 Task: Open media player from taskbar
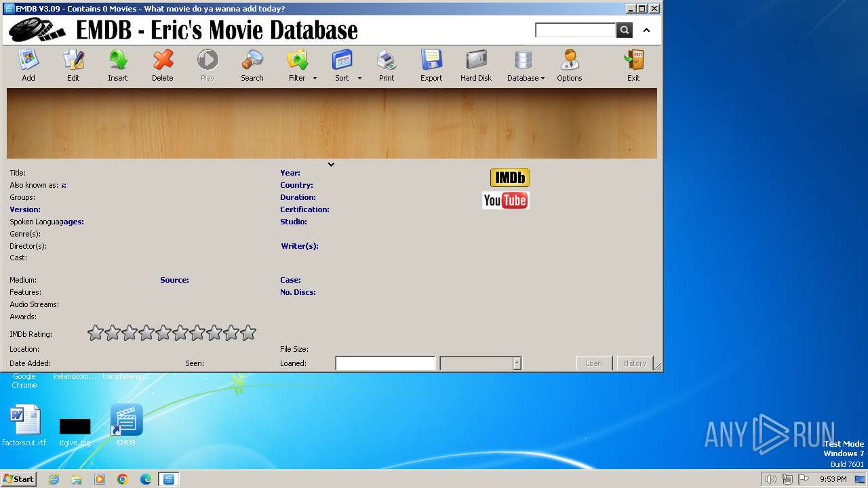coord(100,479)
